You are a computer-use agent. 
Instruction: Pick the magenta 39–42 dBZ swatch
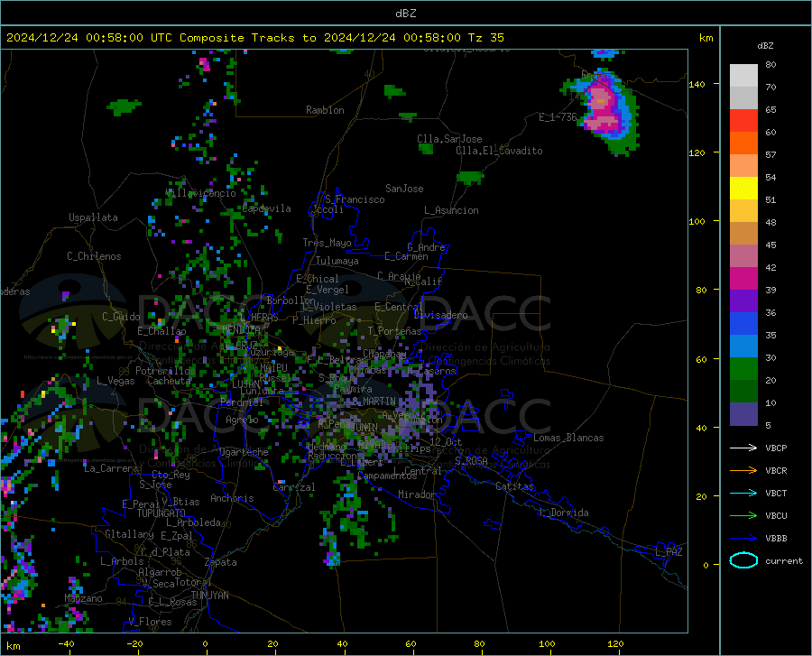(743, 279)
